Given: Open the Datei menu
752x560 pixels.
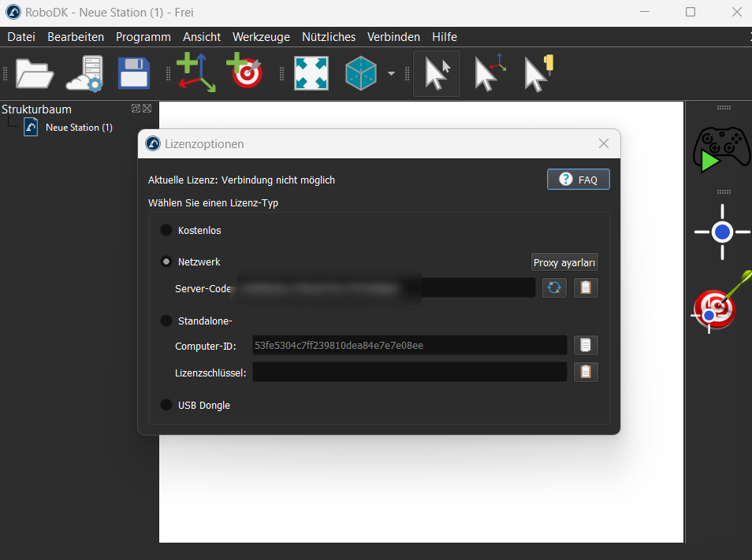Looking at the screenshot, I should [21, 37].
